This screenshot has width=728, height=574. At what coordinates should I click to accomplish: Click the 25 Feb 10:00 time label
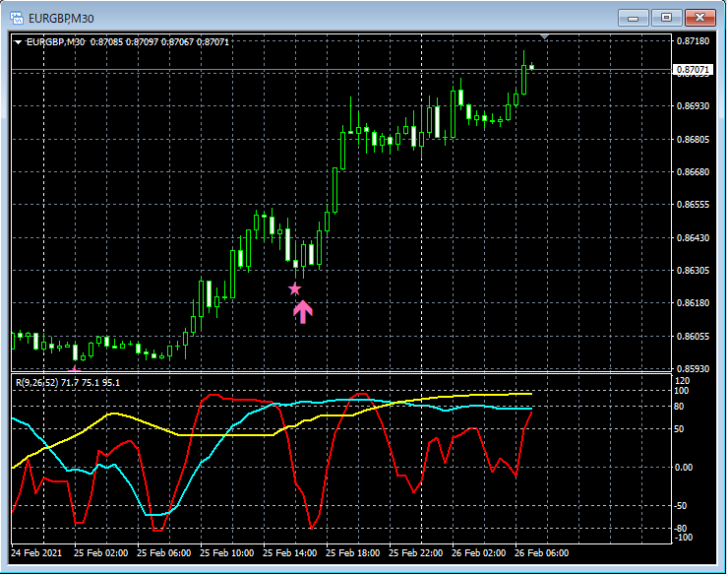[x=227, y=553]
